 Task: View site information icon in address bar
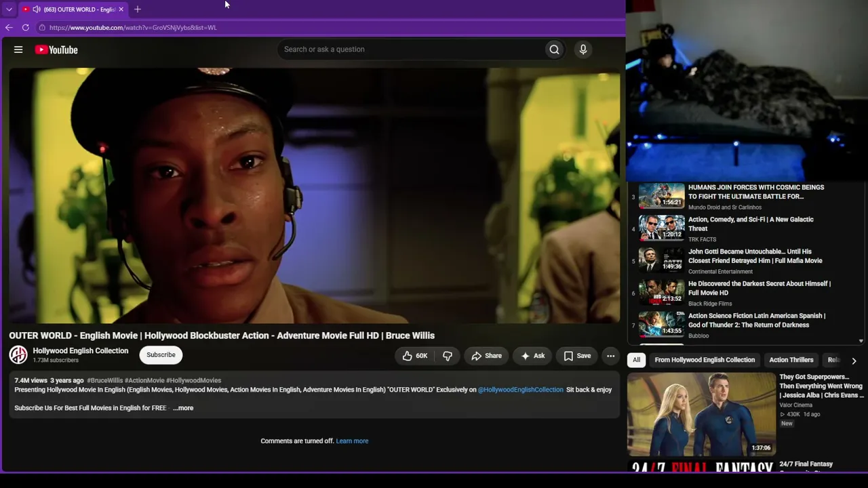(x=42, y=28)
